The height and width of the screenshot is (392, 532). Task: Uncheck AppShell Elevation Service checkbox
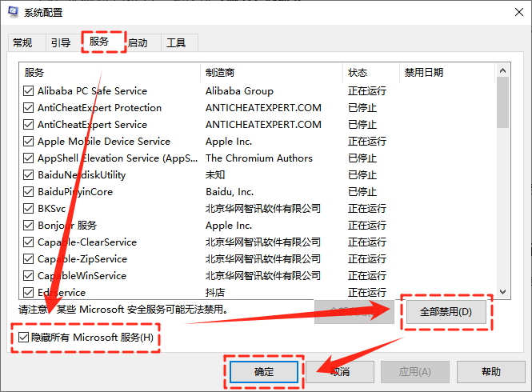tap(29, 158)
